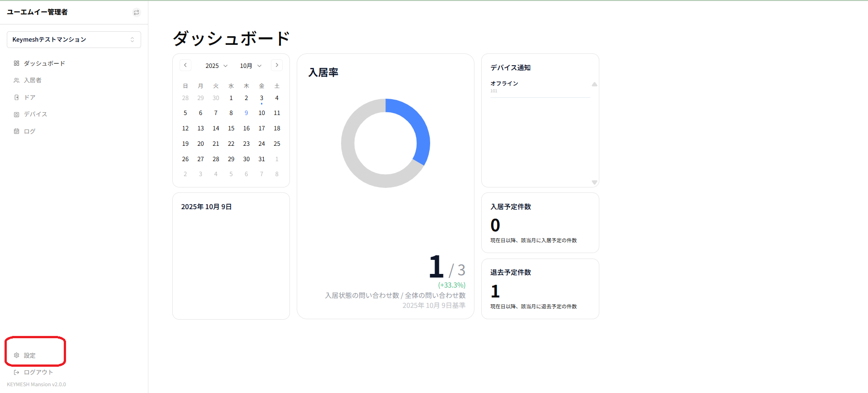Open the デバイス menu entry
Image resolution: width=868 pixels, height=393 pixels.
tap(35, 114)
